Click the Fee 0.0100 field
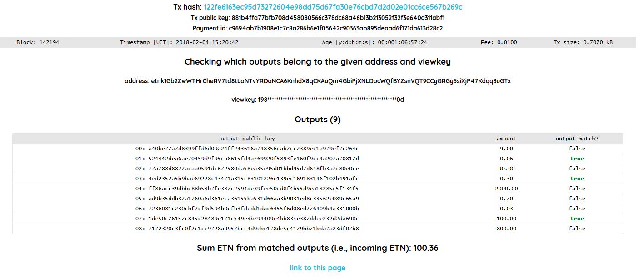Screen dimensions: 644x279 pyautogui.click(x=499, y=42)
